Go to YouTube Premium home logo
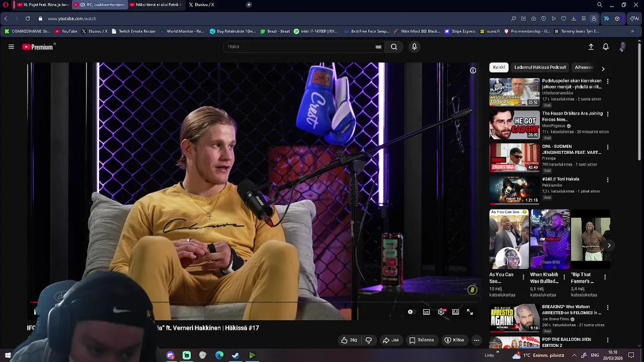 [x=39, y=47]
